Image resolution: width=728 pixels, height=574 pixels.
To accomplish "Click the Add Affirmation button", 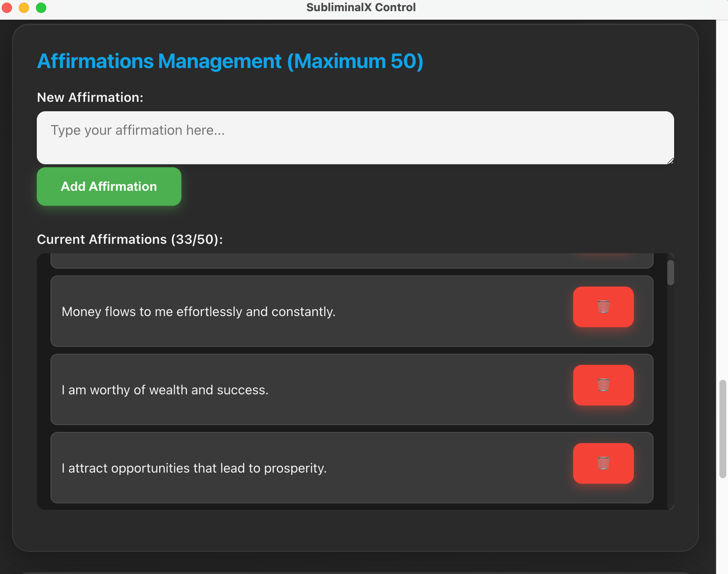I will click(x=109, y=186).
